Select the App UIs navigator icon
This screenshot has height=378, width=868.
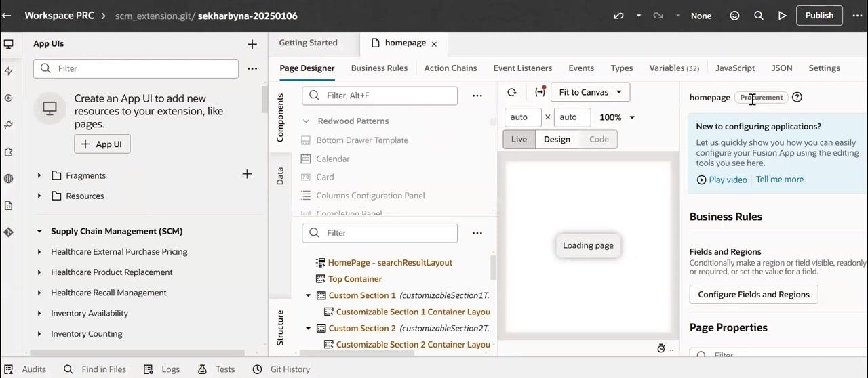(x=9, y=44)
